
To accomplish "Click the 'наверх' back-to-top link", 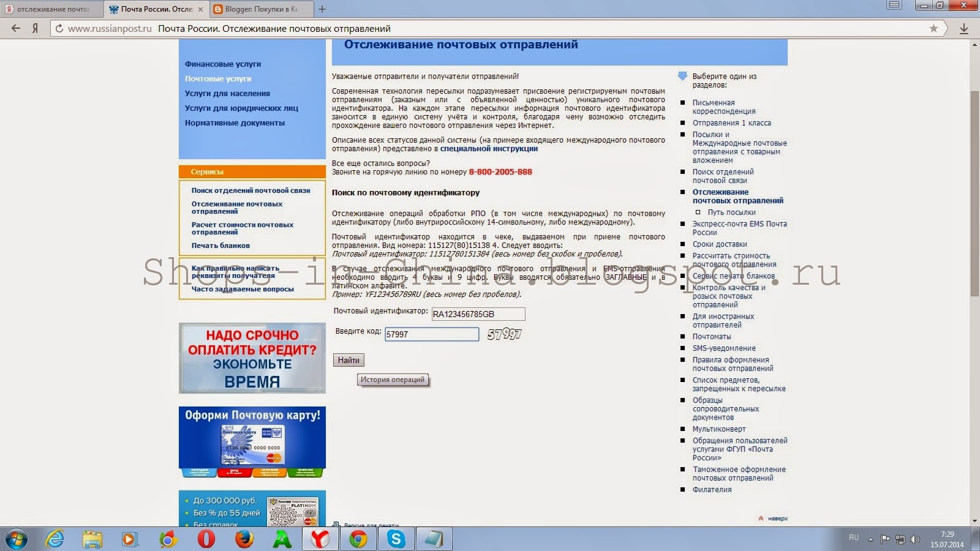I will click(777, 519).
